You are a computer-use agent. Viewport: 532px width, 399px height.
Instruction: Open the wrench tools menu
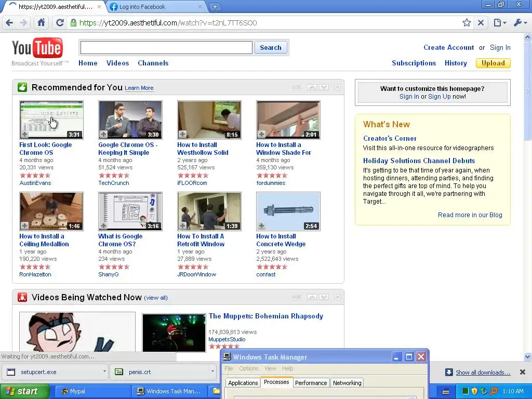[x=520, y=23]
